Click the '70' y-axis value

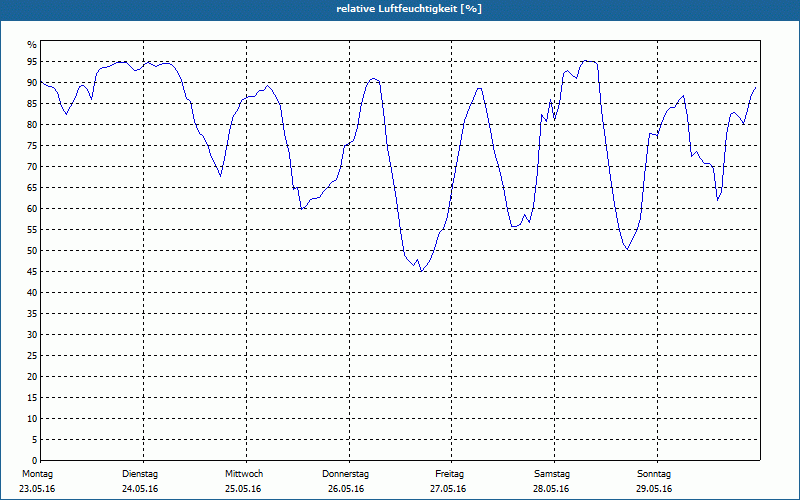point(32,167)
